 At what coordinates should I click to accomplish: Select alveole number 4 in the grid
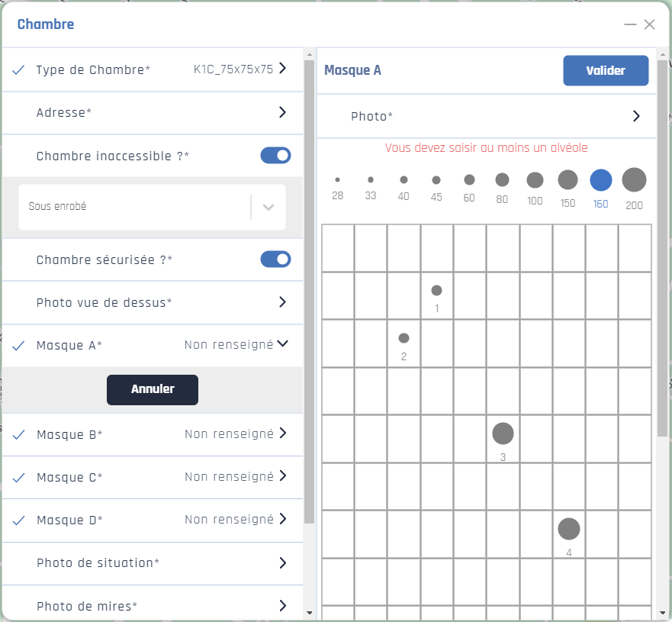569,529
